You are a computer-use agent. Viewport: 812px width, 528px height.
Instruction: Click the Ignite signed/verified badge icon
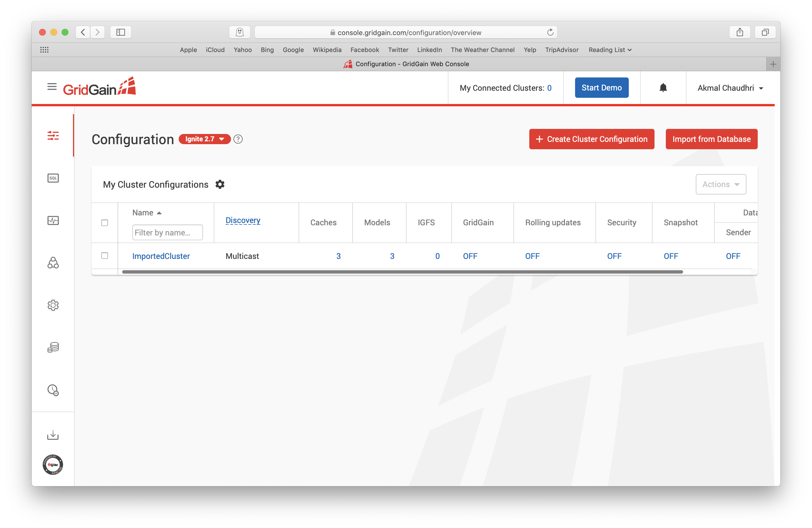(53, 465)
